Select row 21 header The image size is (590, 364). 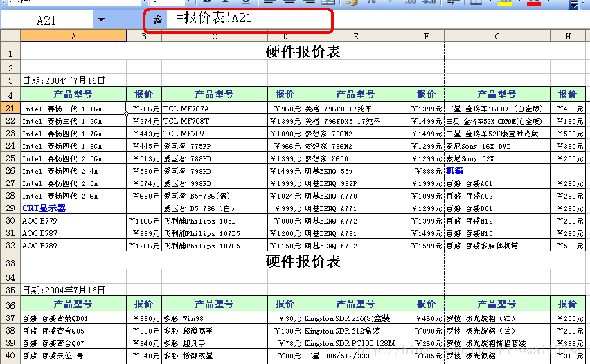[x=10, y=108]
